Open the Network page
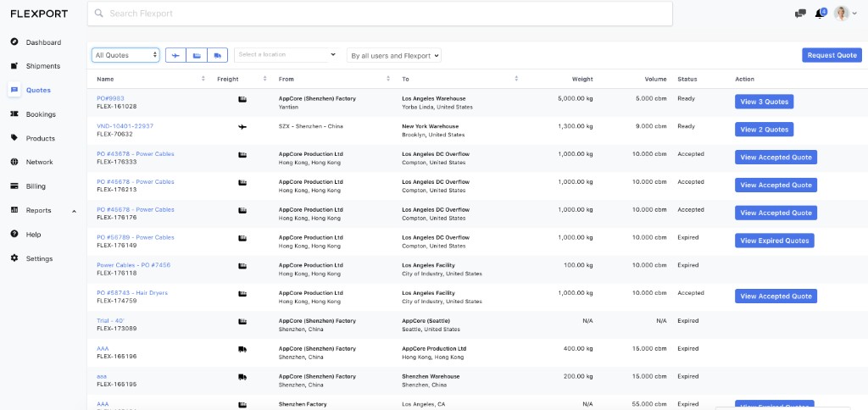The image size is (868, 410). click(x=39, y=162)
